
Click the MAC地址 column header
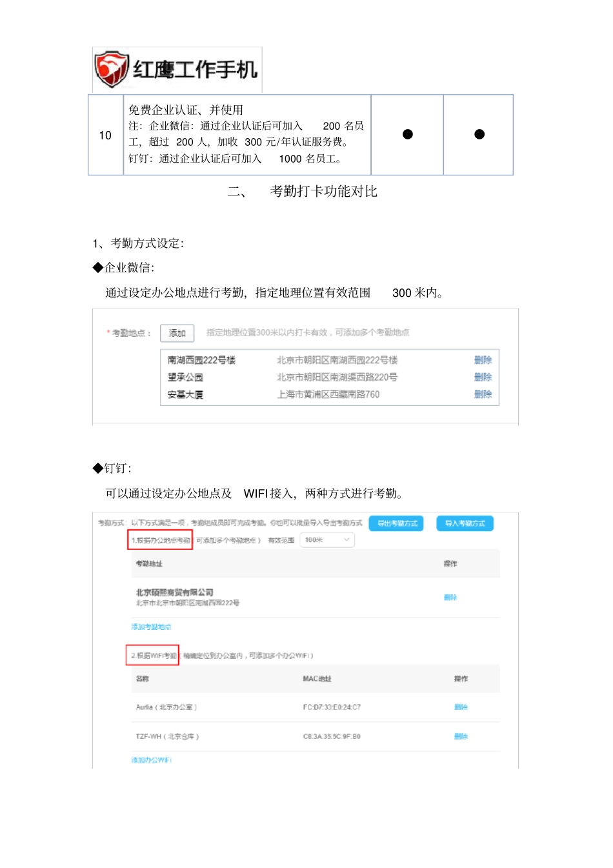coord(317,679)
